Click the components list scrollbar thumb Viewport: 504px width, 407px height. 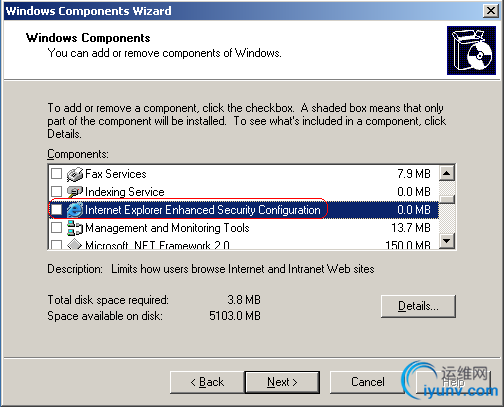pyautogui.click(x=447, y=199)
